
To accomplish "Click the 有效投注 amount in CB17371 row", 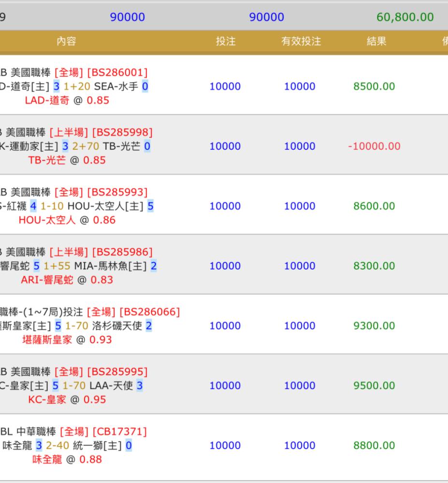I will [x=300, y=445].
